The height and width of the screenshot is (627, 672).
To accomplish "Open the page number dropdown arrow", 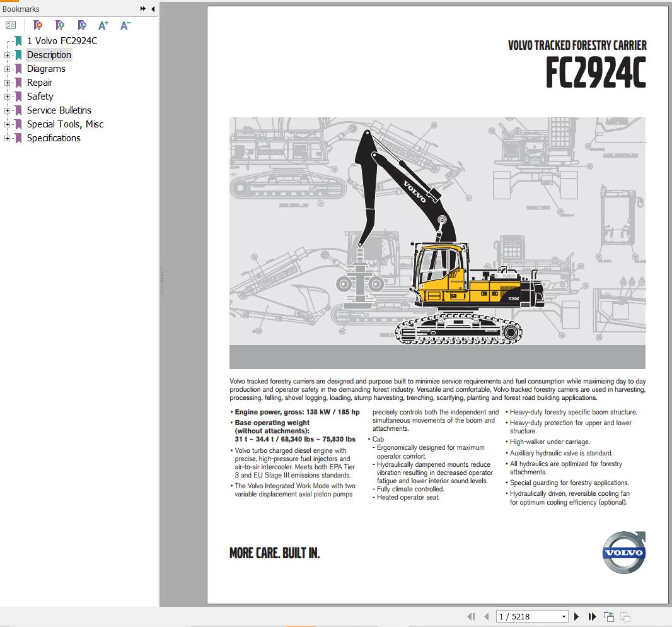I will (564, 616).
